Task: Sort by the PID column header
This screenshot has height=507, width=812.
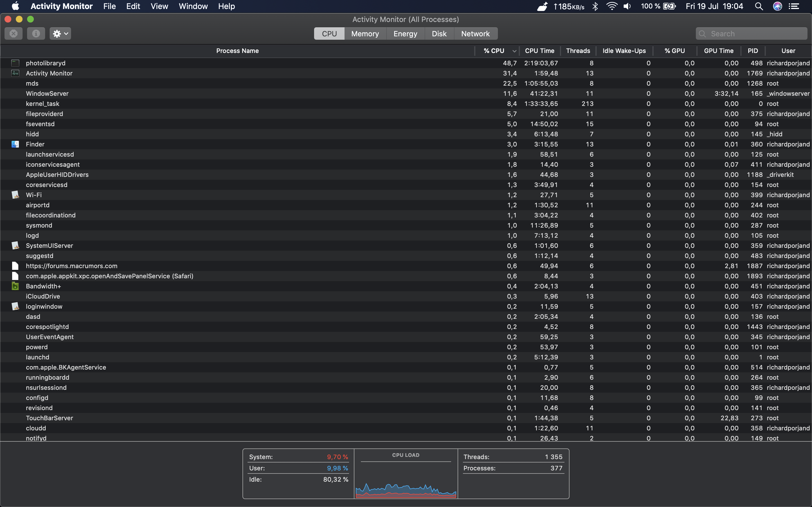Action: (x=753, y=51)
